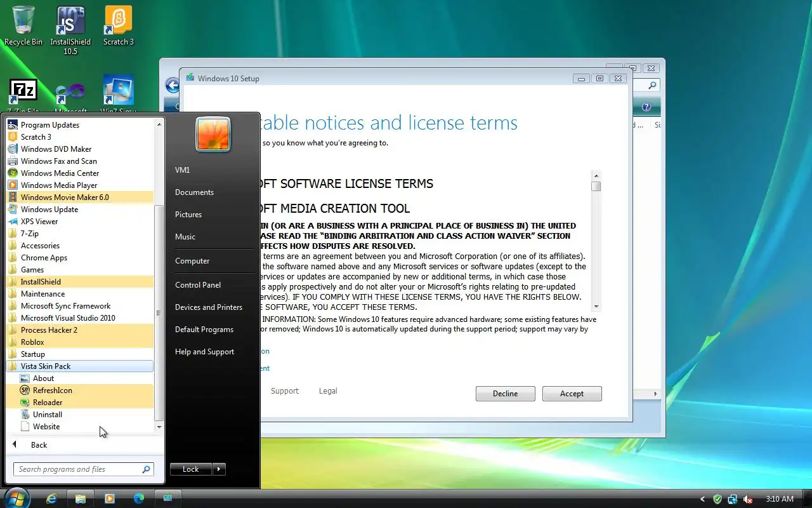The width and height of the screenshot is (812, 508).
Task: Click the Program Updates icon in Start menu
Action: coord(13,125)
